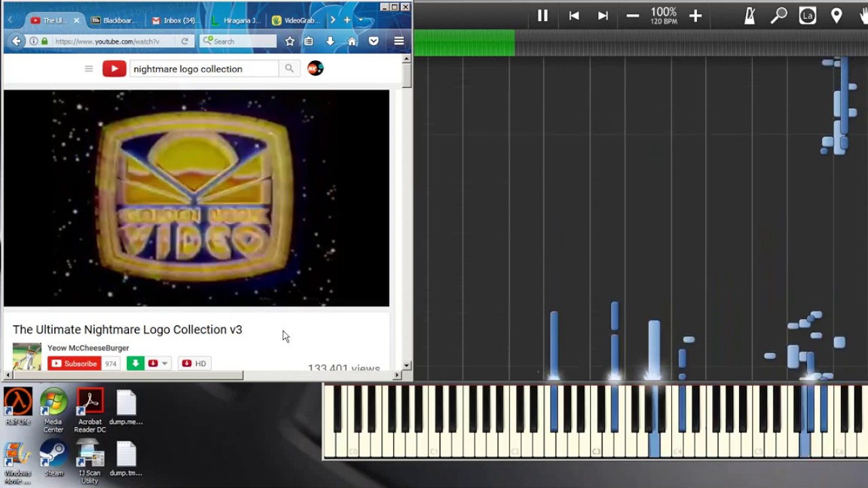Open the YouTube guide menu icon
Screen dimensions: 868x488
coord(88,68)
